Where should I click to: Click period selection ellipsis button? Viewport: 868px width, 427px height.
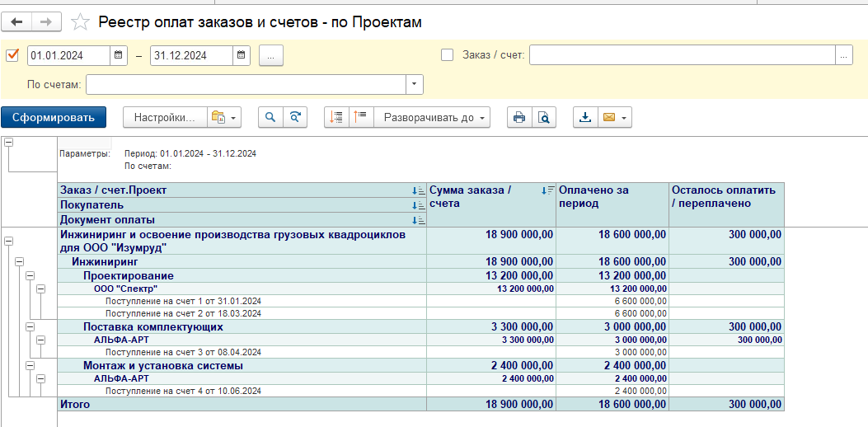pos(270,55)
